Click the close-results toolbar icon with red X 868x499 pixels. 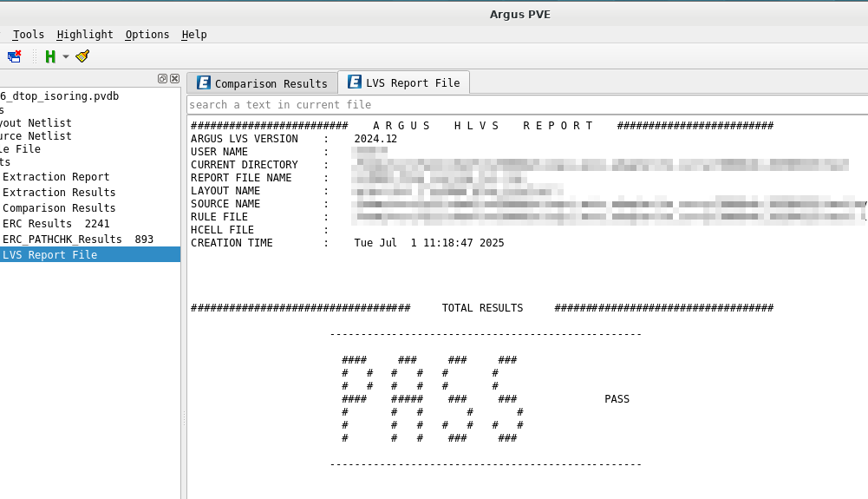pyautogui.click(x=15, y=56)
